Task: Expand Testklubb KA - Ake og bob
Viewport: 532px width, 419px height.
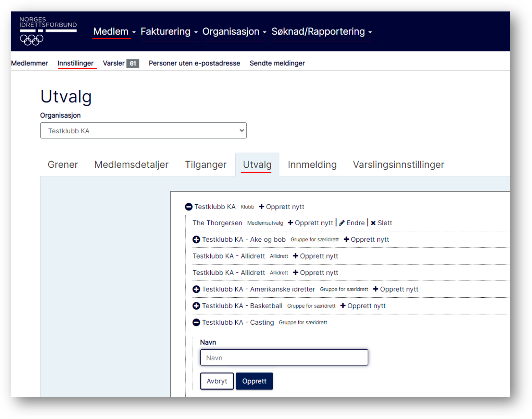Action: point(196,240)
